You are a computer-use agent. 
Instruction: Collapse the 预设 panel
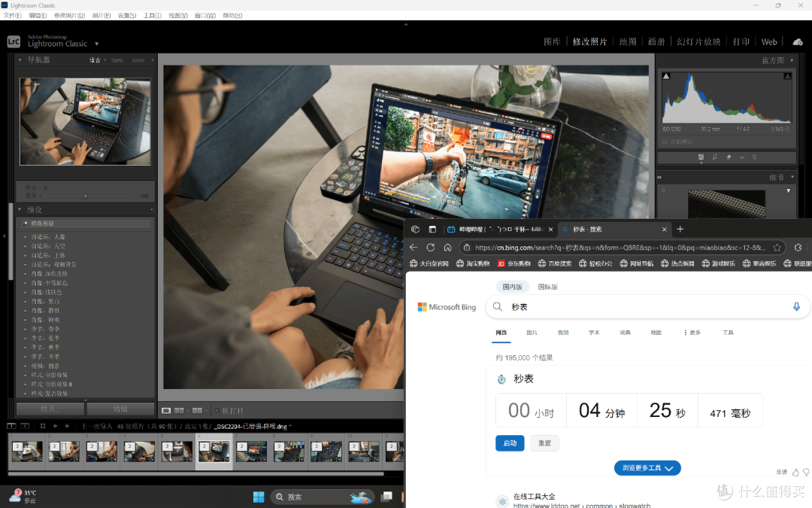(x=20, y=209)
